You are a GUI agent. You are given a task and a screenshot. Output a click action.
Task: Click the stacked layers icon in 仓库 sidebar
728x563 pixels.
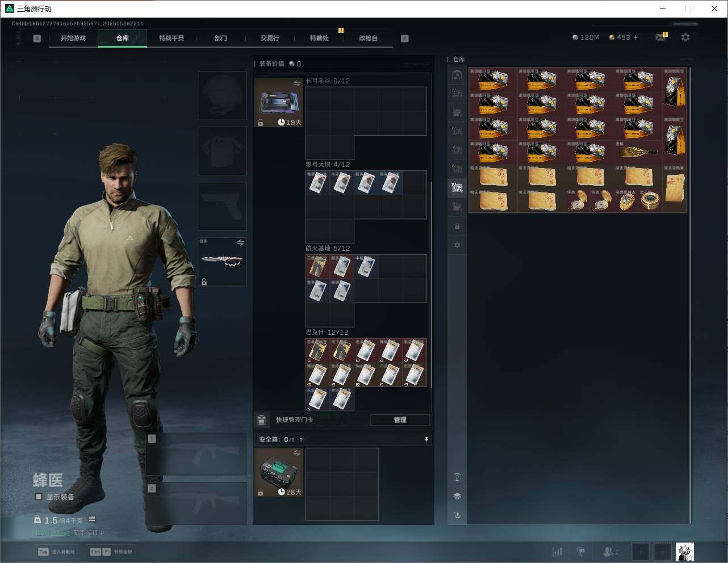click(457, 496)
